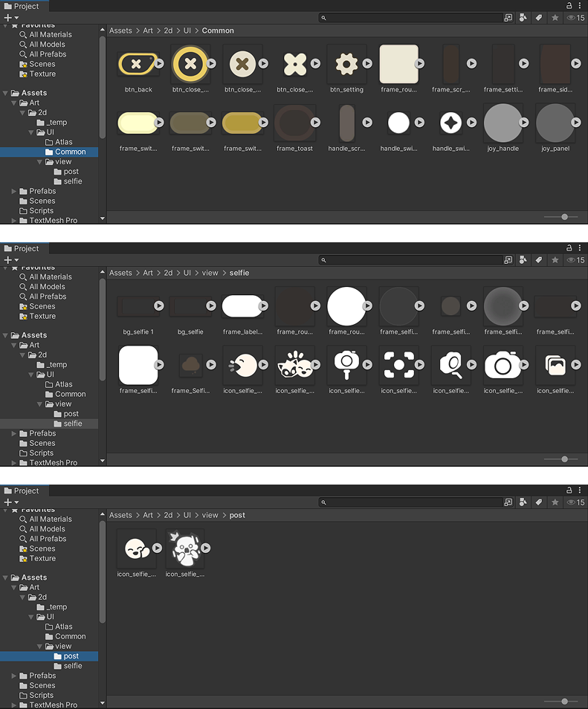Toggle the lock on the post folder panel
Viewport: 588px width, 709px height.
click(x=569, y=491)
